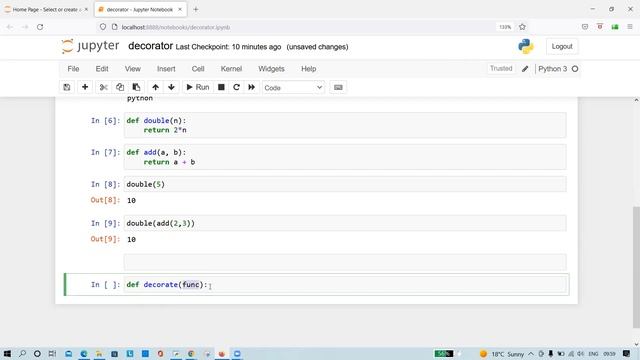Close the Home Page browser tab

pos(86,9)
